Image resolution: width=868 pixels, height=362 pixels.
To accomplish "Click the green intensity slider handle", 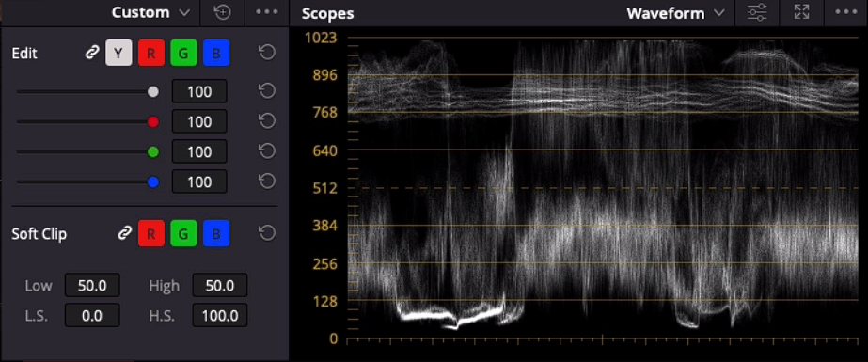I will (x=153, y=151).
